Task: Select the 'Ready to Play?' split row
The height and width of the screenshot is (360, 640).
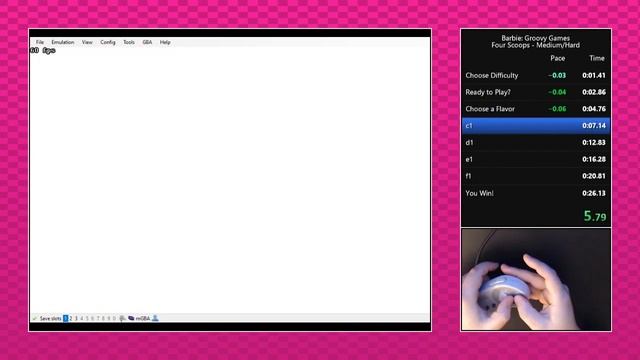Action: (x=536, y=92)
